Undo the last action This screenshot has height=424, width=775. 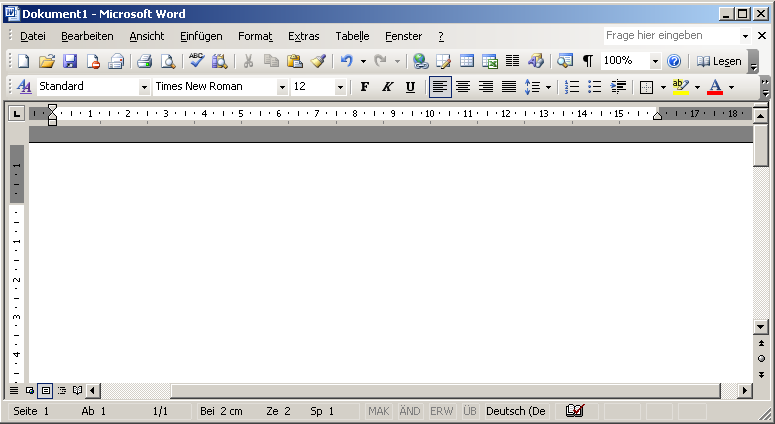347,61
